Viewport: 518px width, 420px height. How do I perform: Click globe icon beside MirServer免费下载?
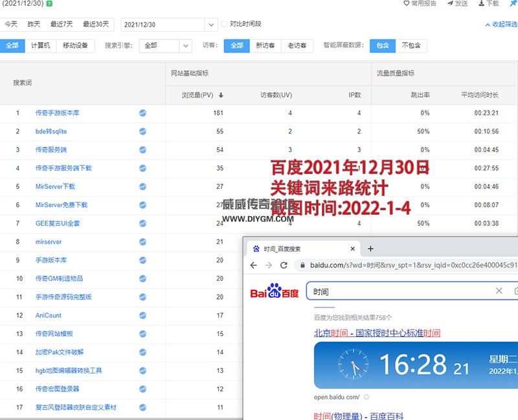tap(142, 205)
